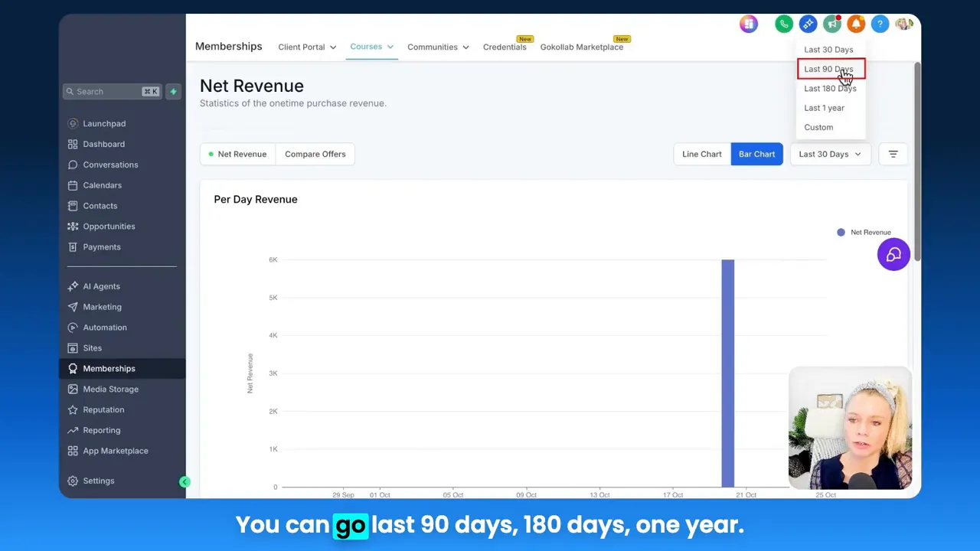
Task: Expand the Courses navigation dropdown
Action: pyautogui.click(x=371, y=46)
